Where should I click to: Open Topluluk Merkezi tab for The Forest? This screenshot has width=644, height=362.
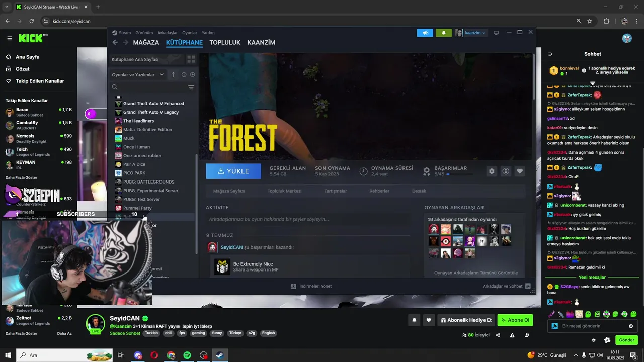click(284, 191)
